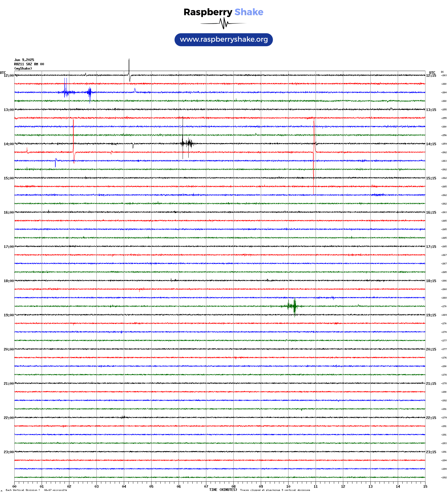Screen dimensions: 448x494
Task: Click the '22:00' row time label
Action: pyautogui.click(x=9, y=418)
